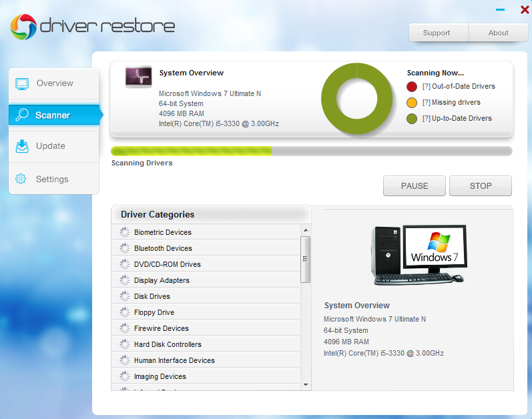The height and width of the screenshot is (419, 532).
Task: Click the scanning progress bar
Action: pyautogui.click(x=312, y=151)
